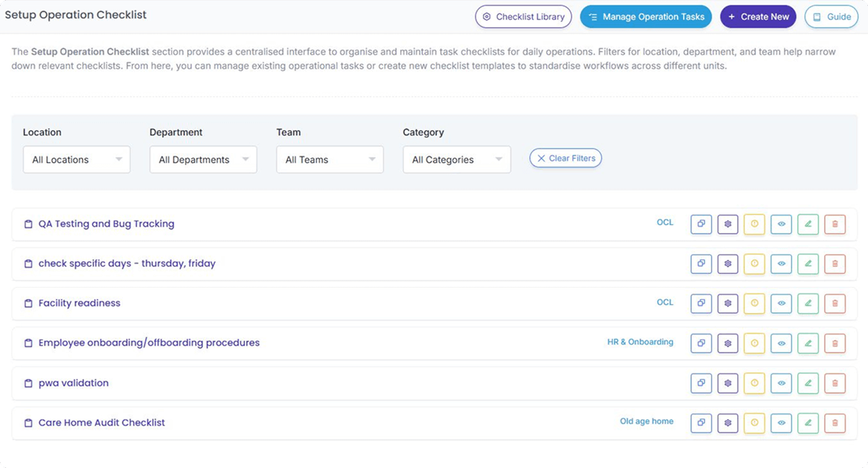
Task: Duplicate the Care Home Audit Checklist
Action: pos(701,423)
